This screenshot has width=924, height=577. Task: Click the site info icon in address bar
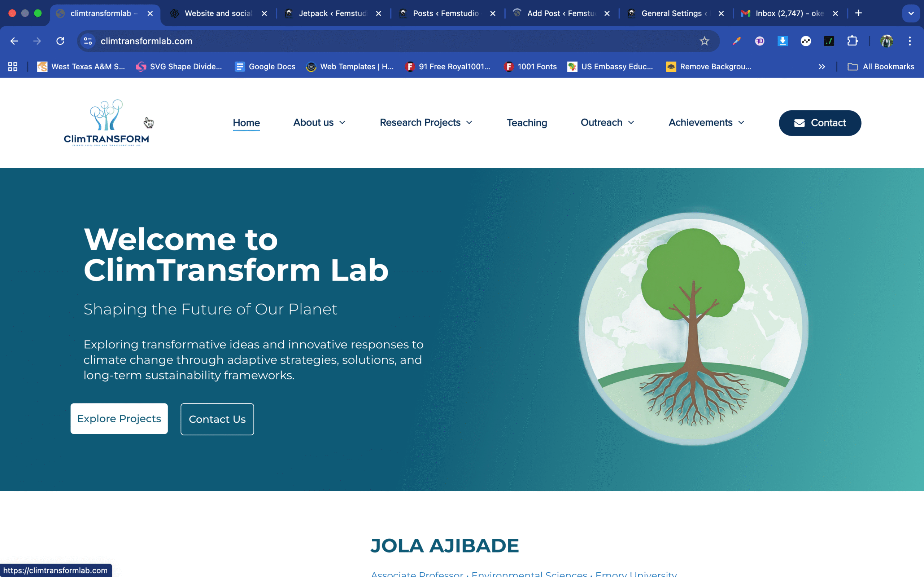pos(87,41)
